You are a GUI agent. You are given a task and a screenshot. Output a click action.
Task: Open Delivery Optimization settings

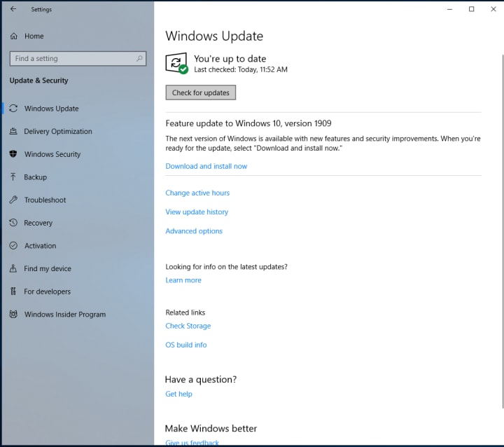click(x=58, y=131)
